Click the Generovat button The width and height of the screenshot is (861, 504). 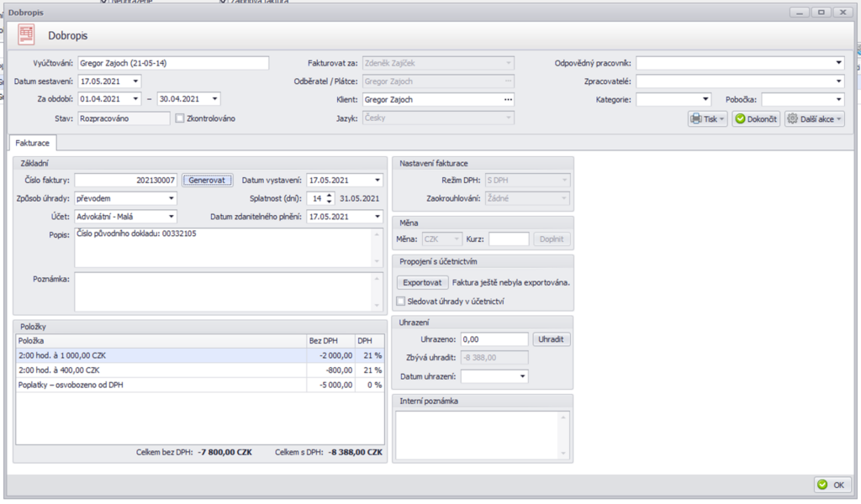pyautogui.click(x=207, y=181)
